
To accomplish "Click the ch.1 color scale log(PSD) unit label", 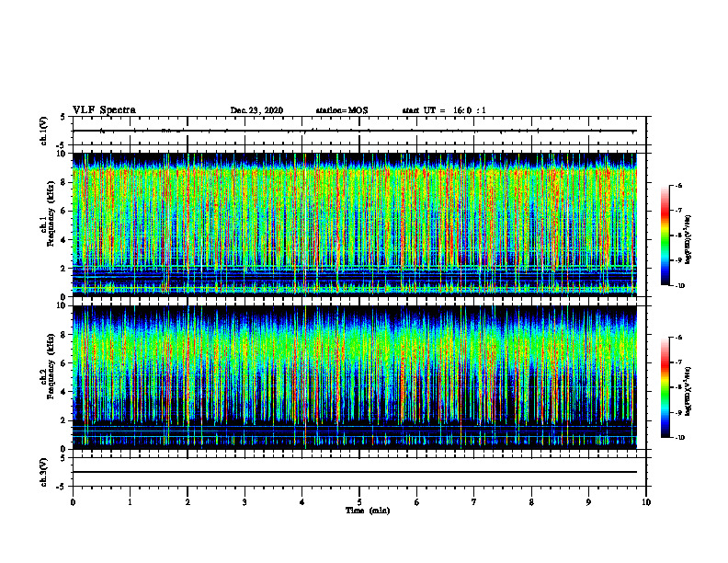I will click(x=689, y=240).
